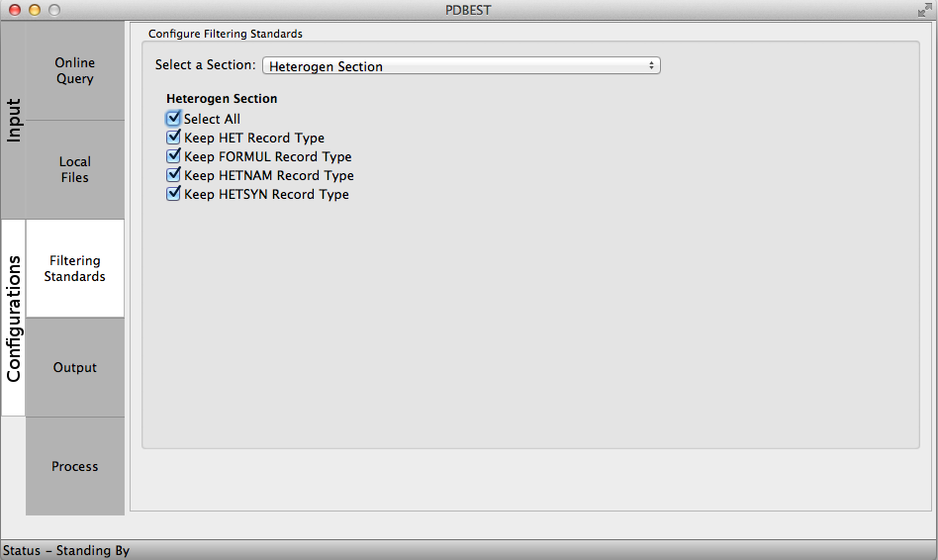Toggle the Select All checkbox

(x=174, y=119)
